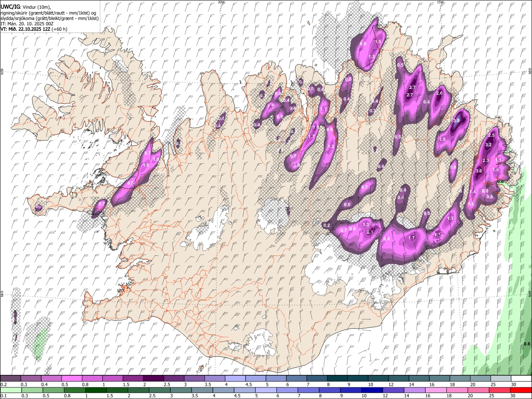Screen dimensions: 532x399
Task: Pick the pale green 0.1 swatch in the rain scale
Action: (x=11, y=390)
